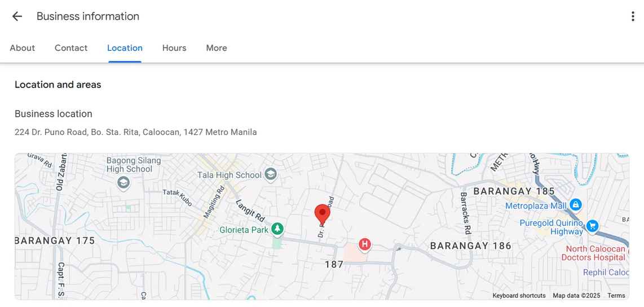Click the red business location pin
The height and width of the screenshot is (307, 644).
coord(323,216)
